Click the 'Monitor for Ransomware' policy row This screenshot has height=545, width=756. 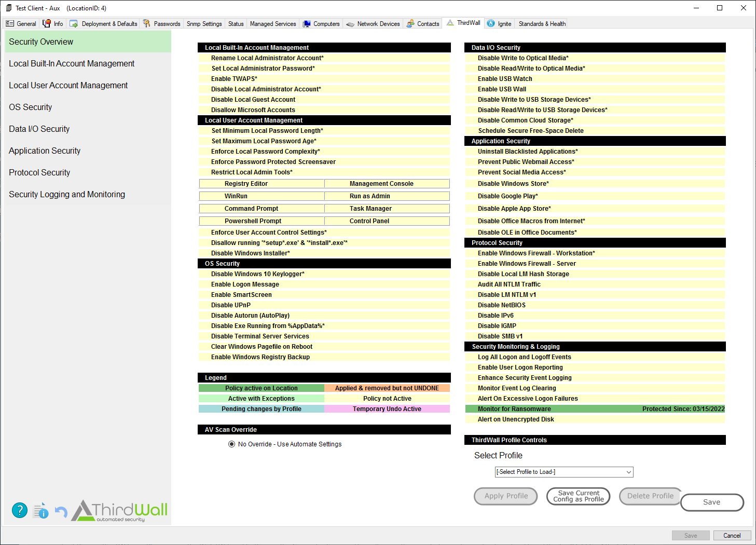coord(595,409)
